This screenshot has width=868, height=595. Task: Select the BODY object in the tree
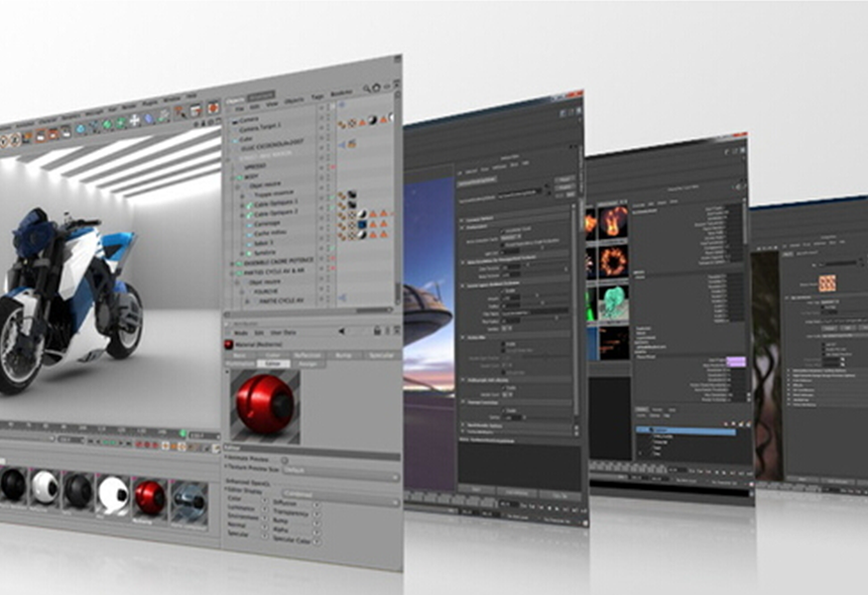[252, 178]
